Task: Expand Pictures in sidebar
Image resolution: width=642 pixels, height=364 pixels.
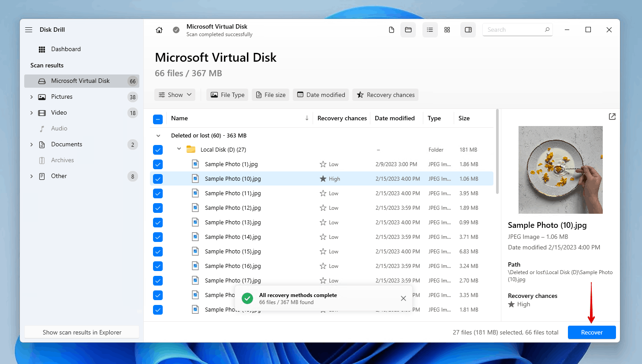Action: tap(31, 97)
